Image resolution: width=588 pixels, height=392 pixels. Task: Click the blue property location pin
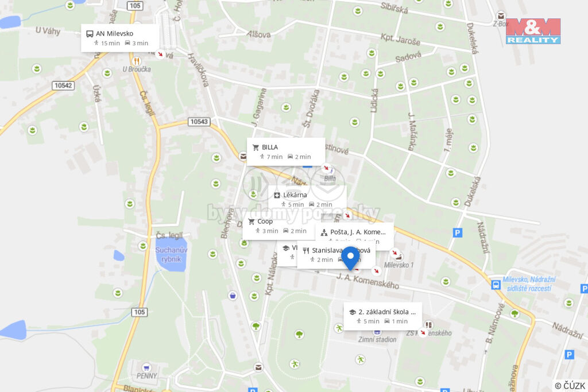click(351, 258)
